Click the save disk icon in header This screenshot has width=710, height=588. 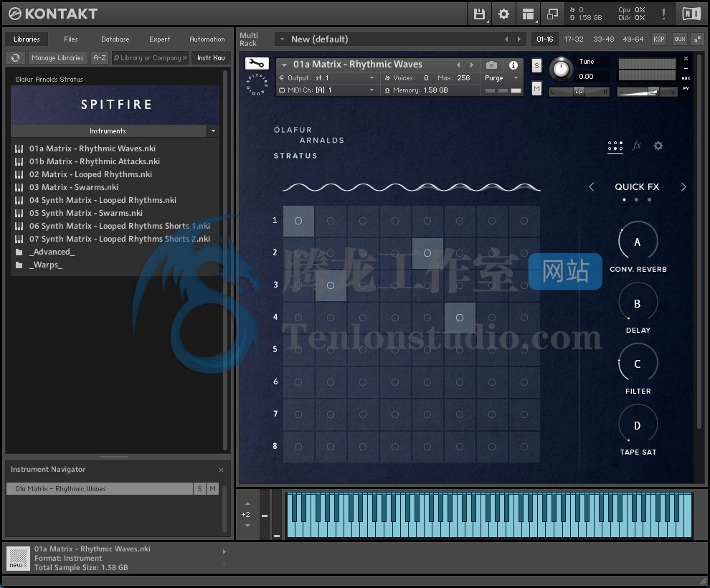click(x=479, y=14)
